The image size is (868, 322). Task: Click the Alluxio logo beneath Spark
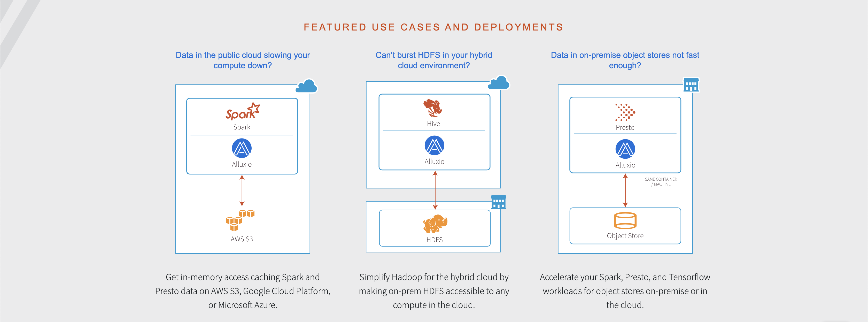(x=242, y=148)
